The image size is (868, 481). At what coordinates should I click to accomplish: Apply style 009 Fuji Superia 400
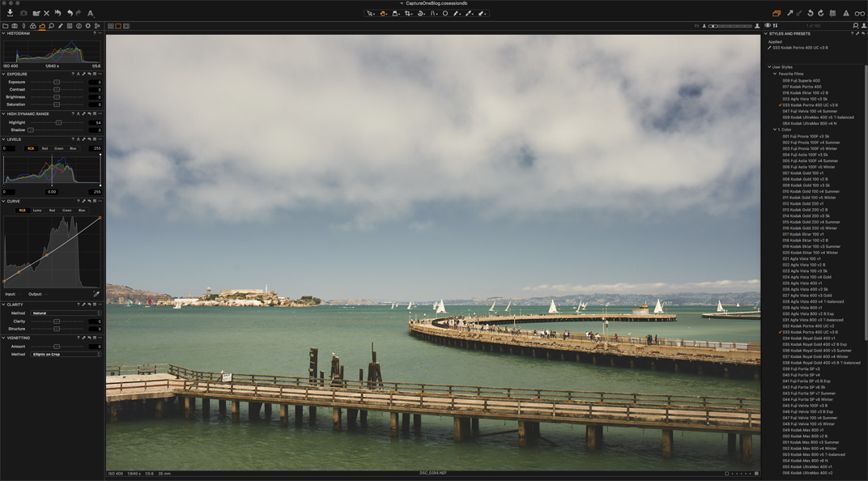(x=801, y=80)
